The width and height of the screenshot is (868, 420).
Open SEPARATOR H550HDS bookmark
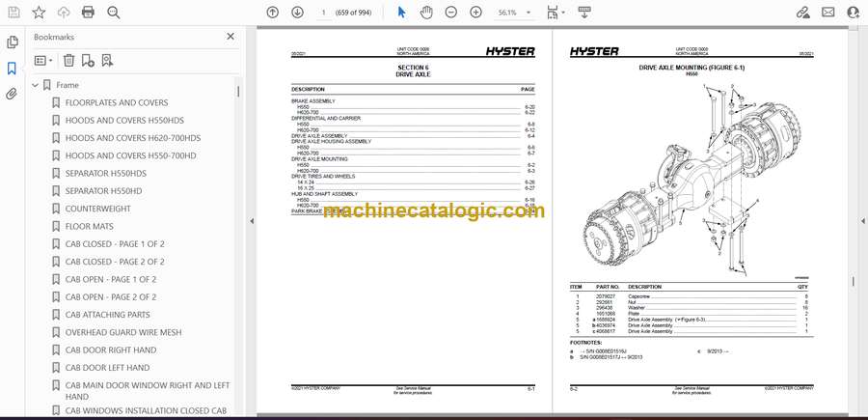(x=106, y=174)
